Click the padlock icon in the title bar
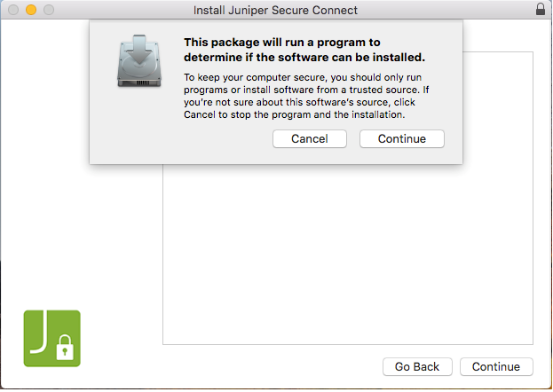Image resolution: width=553 pixels, height=392 pixels. click(541, 10)
